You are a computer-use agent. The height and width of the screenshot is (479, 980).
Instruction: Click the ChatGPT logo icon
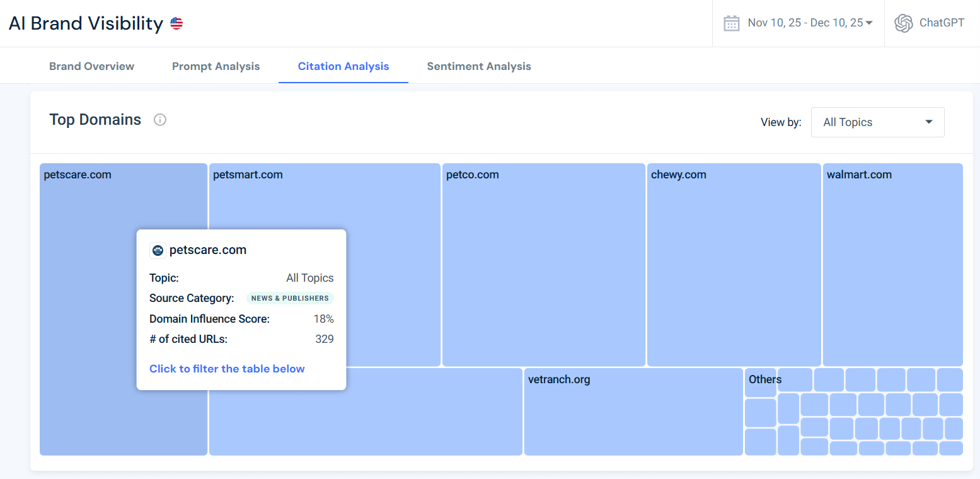903,23
